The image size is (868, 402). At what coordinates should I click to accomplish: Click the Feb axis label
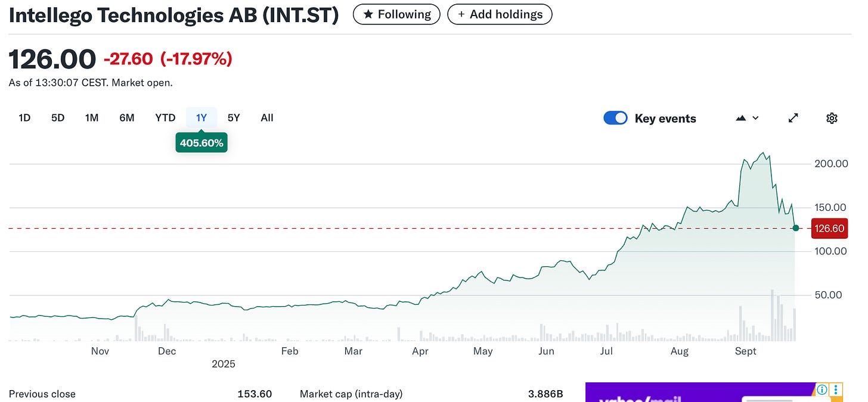[290, 351]
